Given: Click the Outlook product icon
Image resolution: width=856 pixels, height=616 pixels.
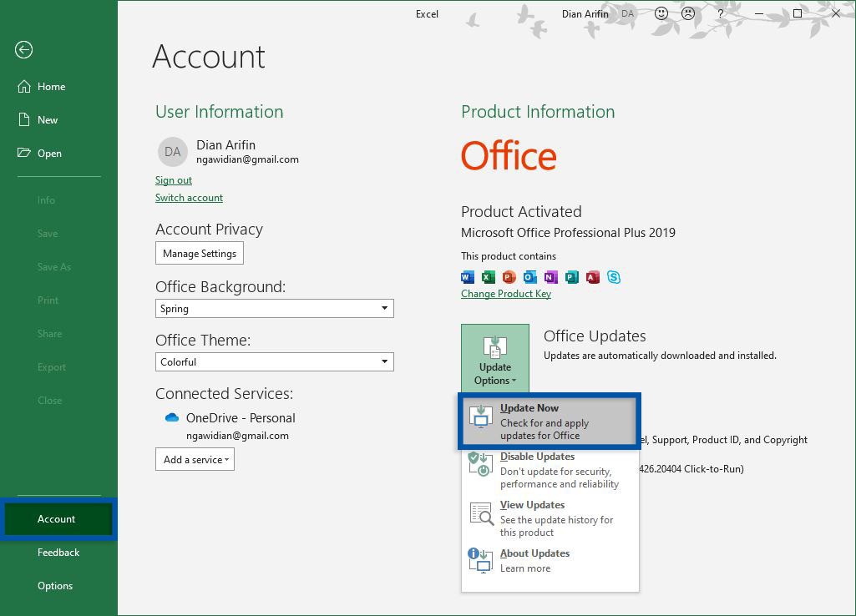Looking at the screenshot, I should [x=529, y=276].
